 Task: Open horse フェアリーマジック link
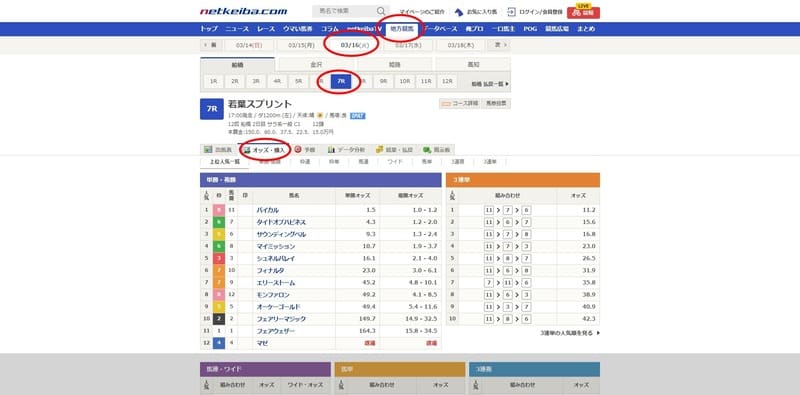281,319
